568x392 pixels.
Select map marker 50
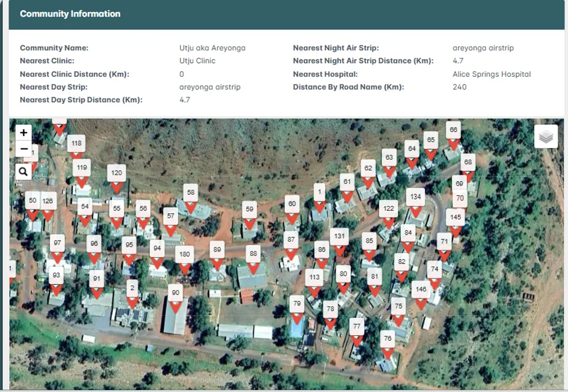click(33, 206)
